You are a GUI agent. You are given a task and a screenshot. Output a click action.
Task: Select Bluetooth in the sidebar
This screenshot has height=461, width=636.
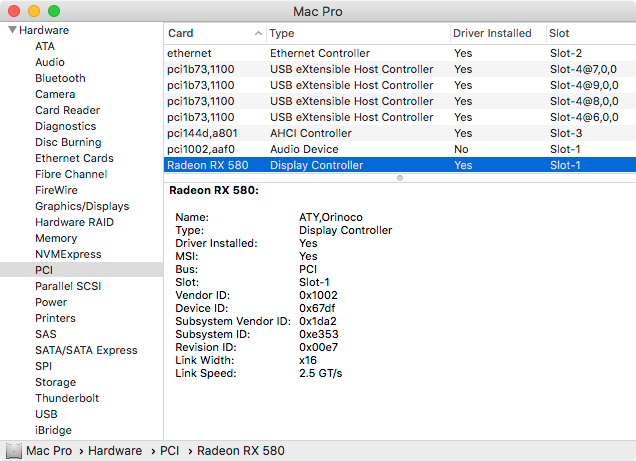pos(60,78)
